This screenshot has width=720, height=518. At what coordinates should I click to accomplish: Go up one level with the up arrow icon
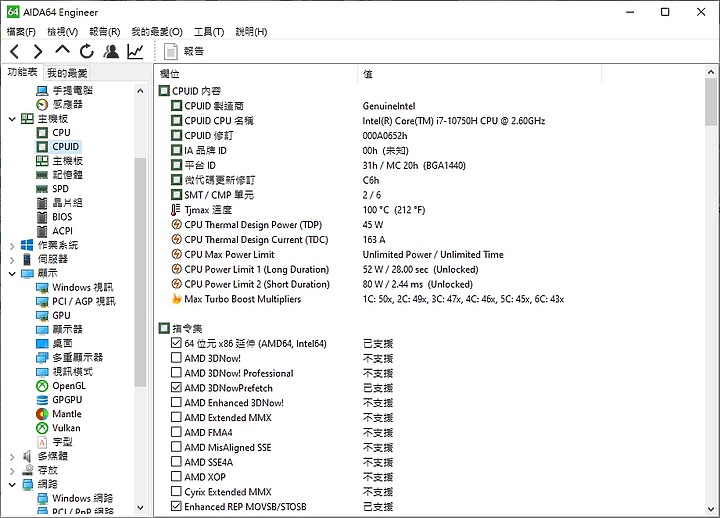pos(62,50)
